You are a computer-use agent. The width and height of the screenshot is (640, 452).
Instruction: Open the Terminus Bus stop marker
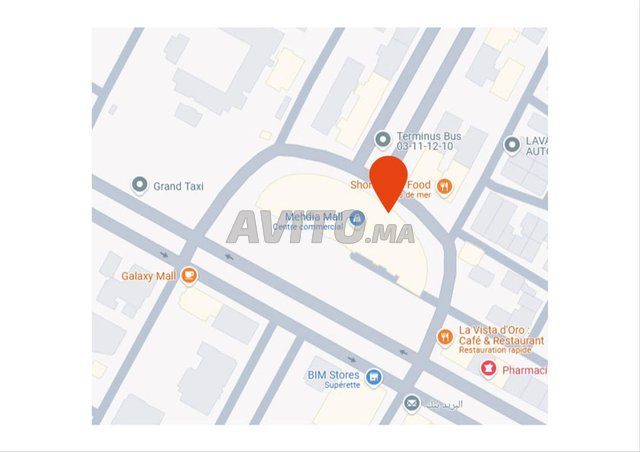pos(382,140)
